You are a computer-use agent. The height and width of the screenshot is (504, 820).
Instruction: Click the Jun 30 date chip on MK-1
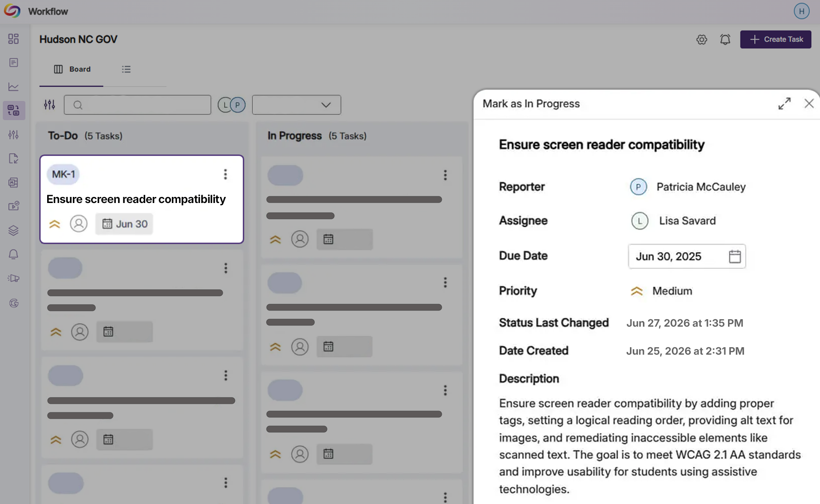click(124, 224)
